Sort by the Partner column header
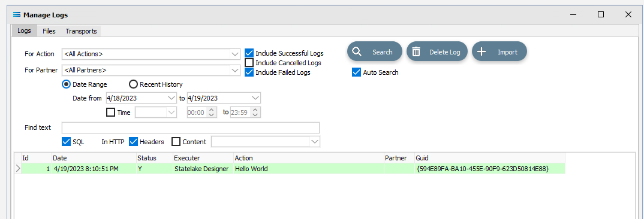The image size is (644, 219). coord(399,158)
